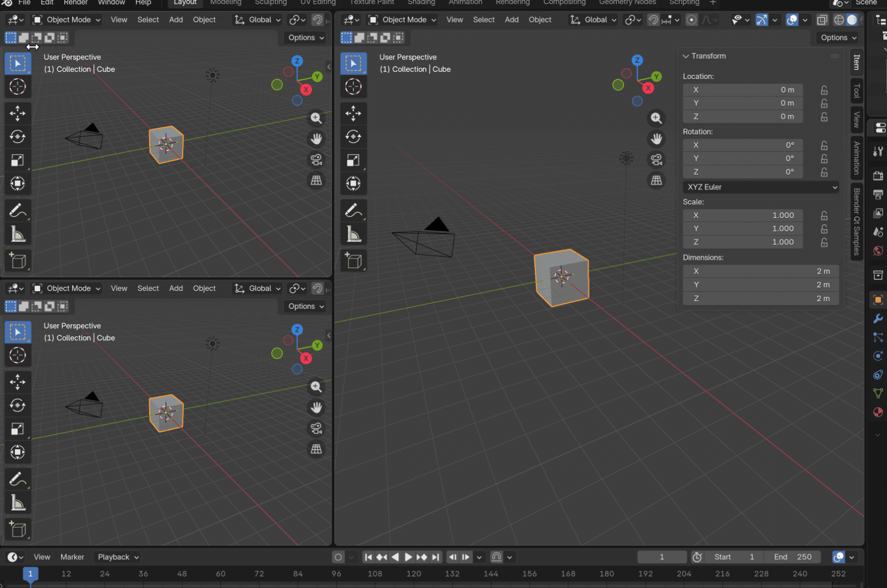Select Rotate tool in bottom-left viewport
887x588 pixels.
coord(18,405)
